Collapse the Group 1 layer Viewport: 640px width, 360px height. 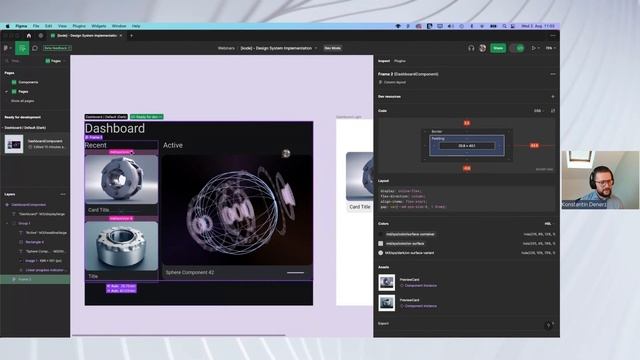[x=7, y=223]
